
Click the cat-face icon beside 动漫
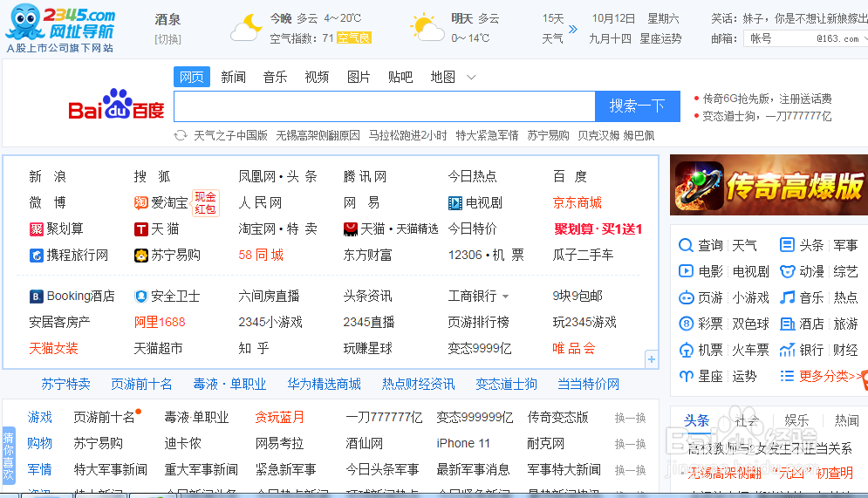[x=787, y=271]
